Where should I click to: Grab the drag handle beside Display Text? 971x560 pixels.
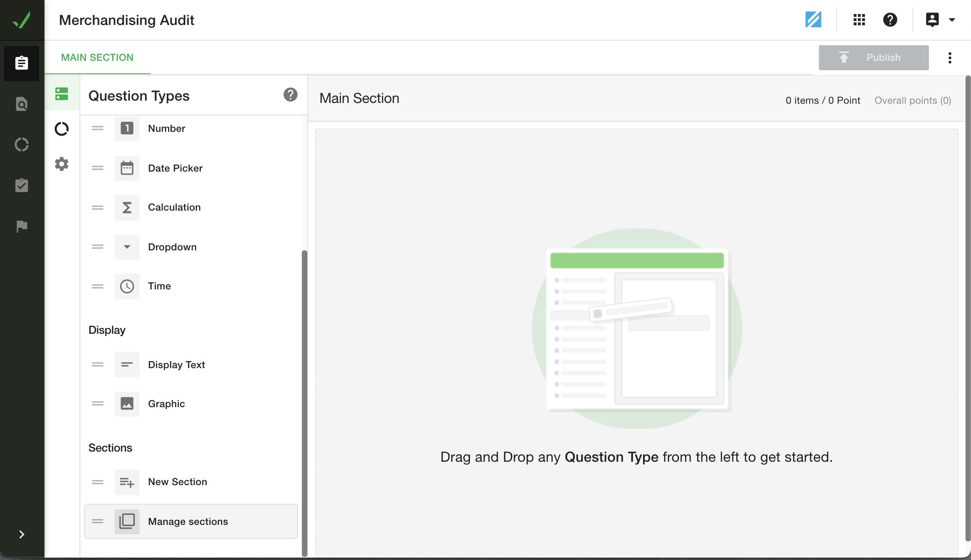pos(97,365)
